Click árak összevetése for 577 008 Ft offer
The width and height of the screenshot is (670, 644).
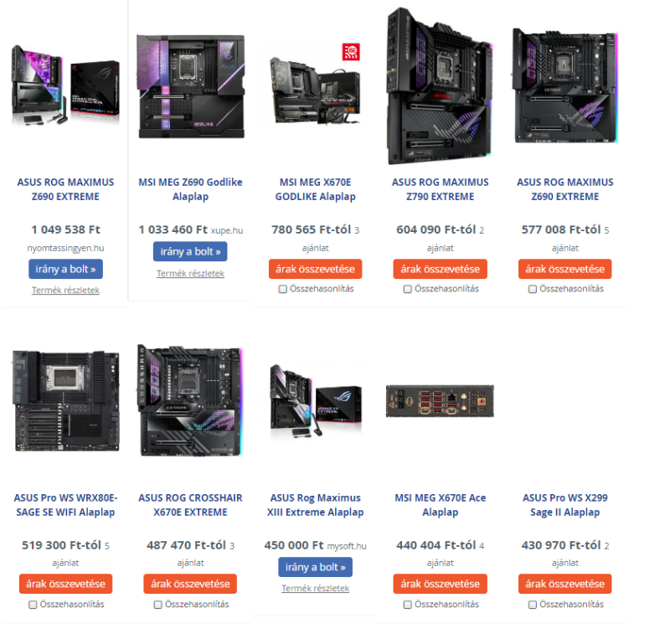click(564, 269)
